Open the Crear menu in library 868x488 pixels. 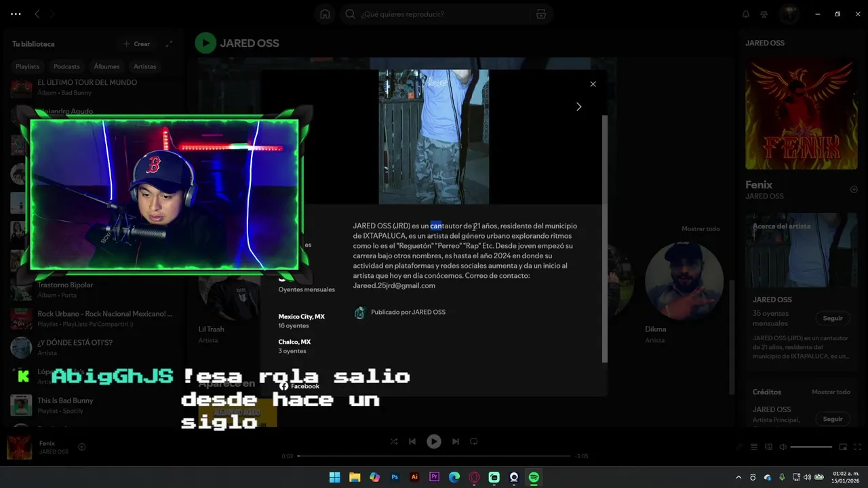(136, 44)
